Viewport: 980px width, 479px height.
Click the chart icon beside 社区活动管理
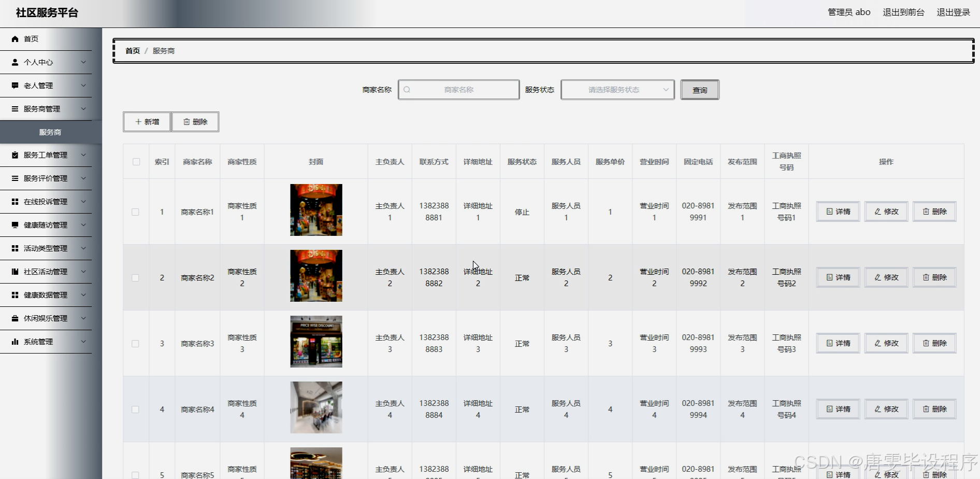point(15,272)
